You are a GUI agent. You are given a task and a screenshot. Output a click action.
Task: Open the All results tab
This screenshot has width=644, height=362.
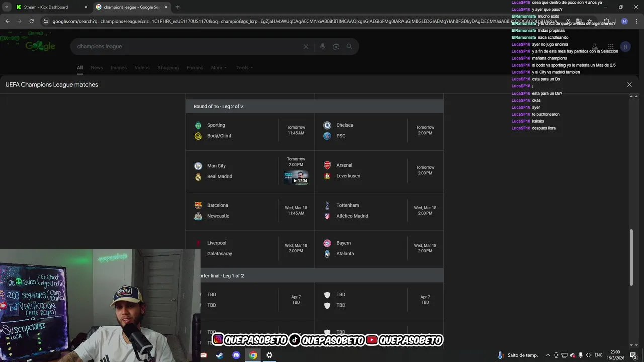tap(79, 68)
